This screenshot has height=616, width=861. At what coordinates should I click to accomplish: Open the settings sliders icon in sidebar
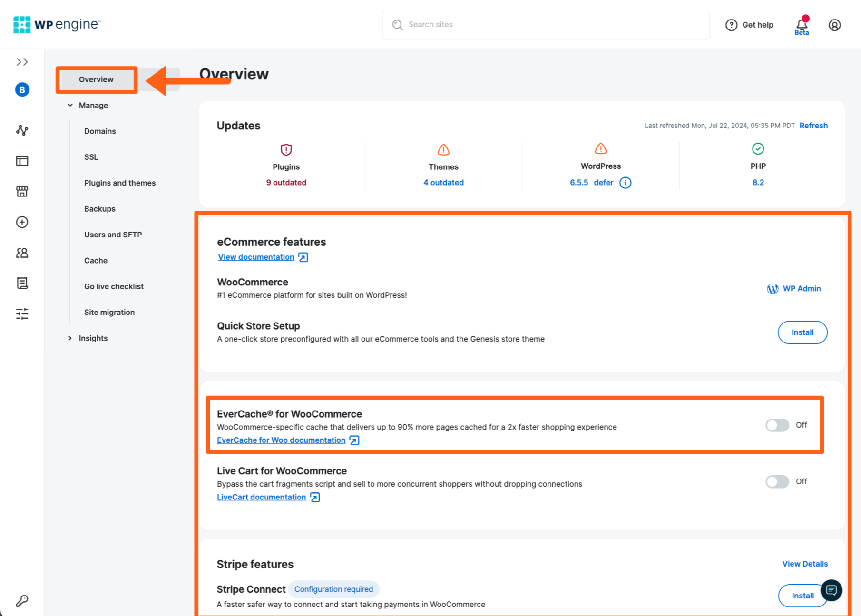point(22,313)
